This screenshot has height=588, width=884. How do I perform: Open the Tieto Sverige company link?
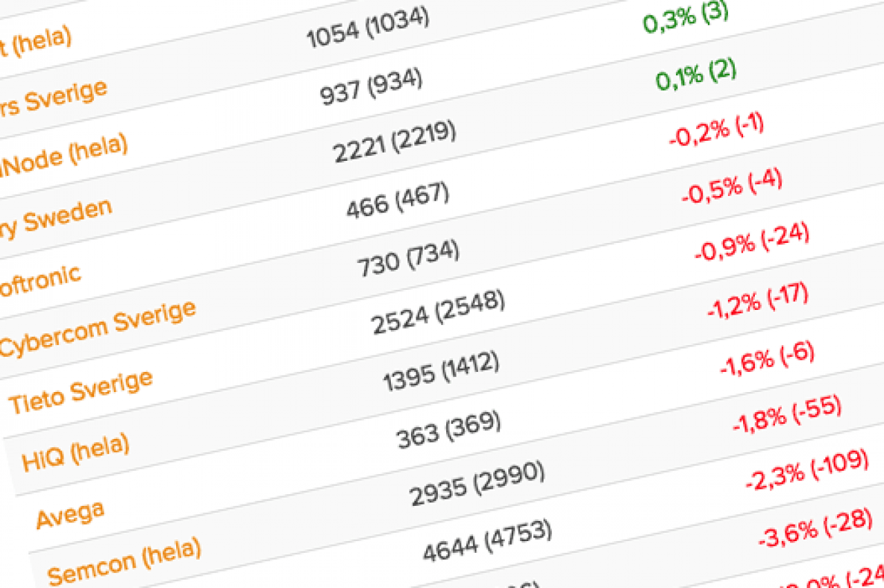80,391
